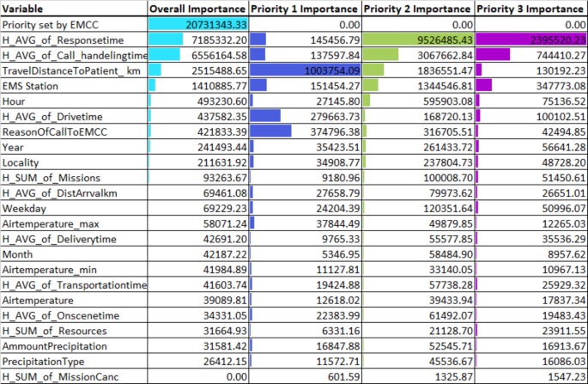The width and height of the screenshot is (588, 384).
Task: Click Priority 1 value 5346.95
Action: [341, 254]
